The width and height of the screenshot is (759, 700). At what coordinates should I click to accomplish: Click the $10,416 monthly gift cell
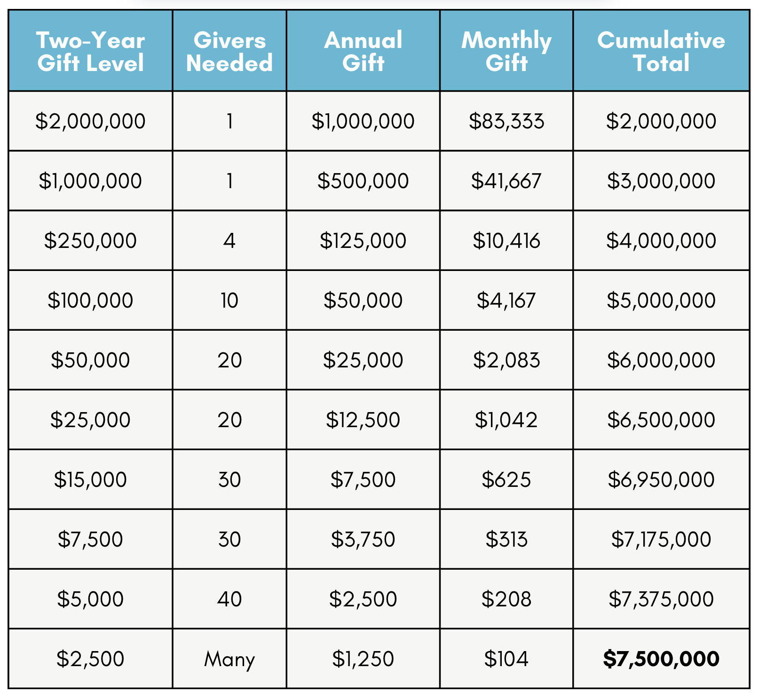coord(506,241)
